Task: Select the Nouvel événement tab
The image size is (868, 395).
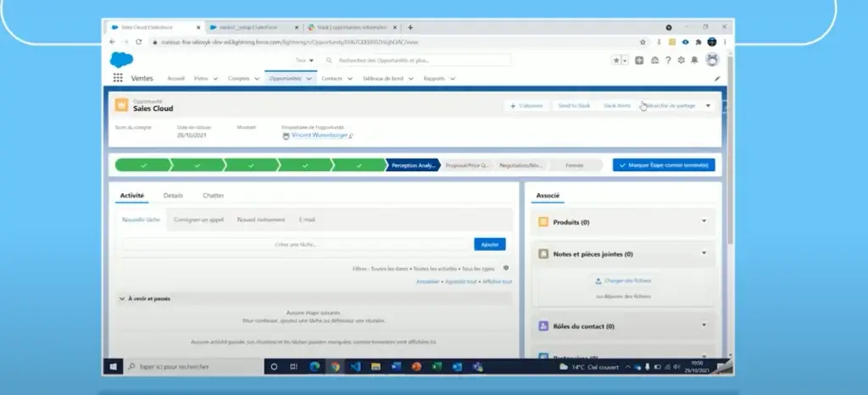Action: click(x=261, y=220)
